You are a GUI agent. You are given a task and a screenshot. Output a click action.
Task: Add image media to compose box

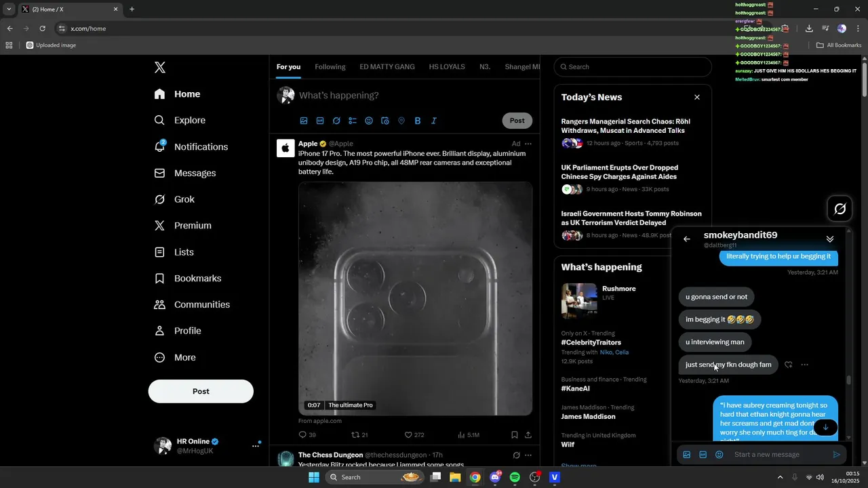pos(304,121)
